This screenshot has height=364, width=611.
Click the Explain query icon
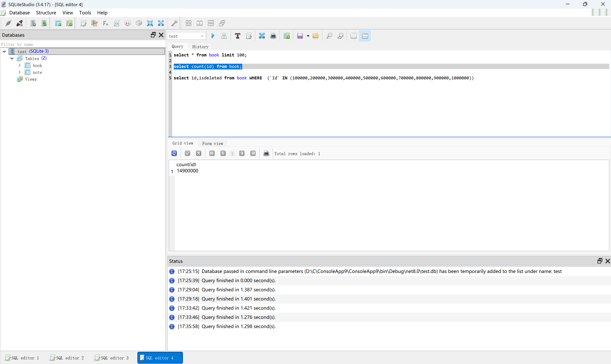(x=224, y=36)
